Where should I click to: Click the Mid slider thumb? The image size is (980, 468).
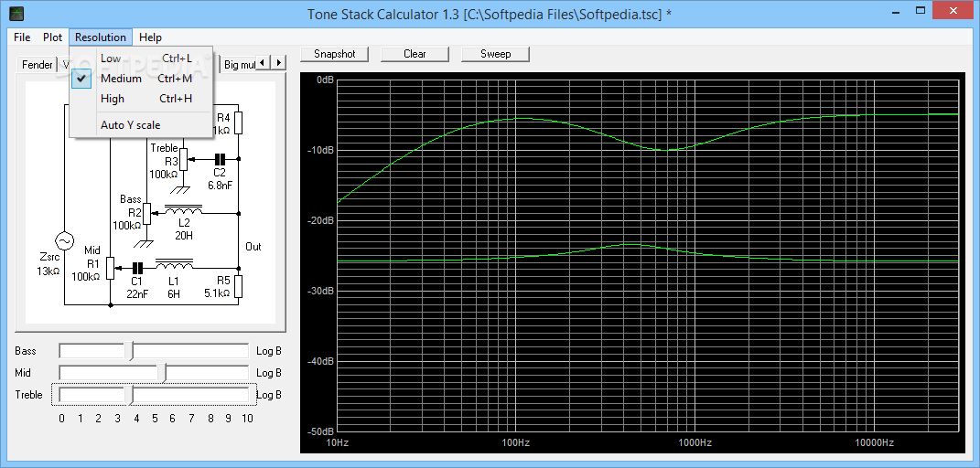tap(163, 373)
